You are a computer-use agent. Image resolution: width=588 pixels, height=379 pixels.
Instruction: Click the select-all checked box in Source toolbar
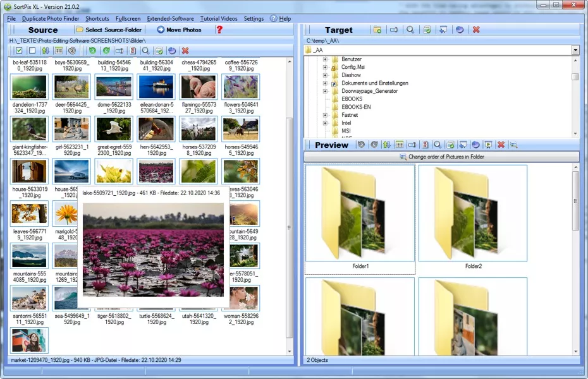pyautogui.click(x=20, y=51)
